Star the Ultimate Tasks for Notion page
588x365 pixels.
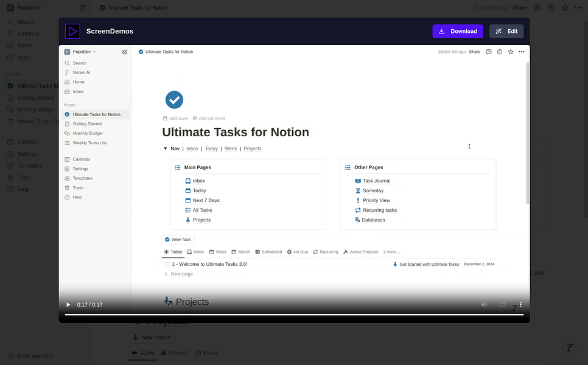point(510,52)
